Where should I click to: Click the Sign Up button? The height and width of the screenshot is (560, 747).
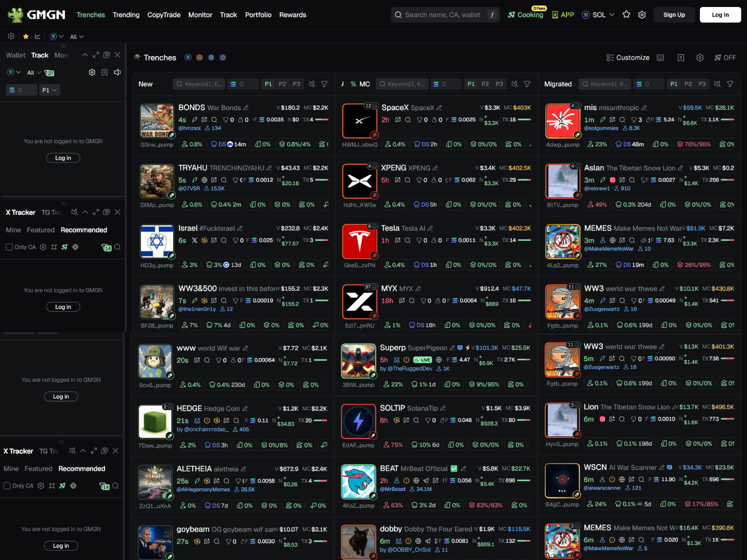[674, 15]
